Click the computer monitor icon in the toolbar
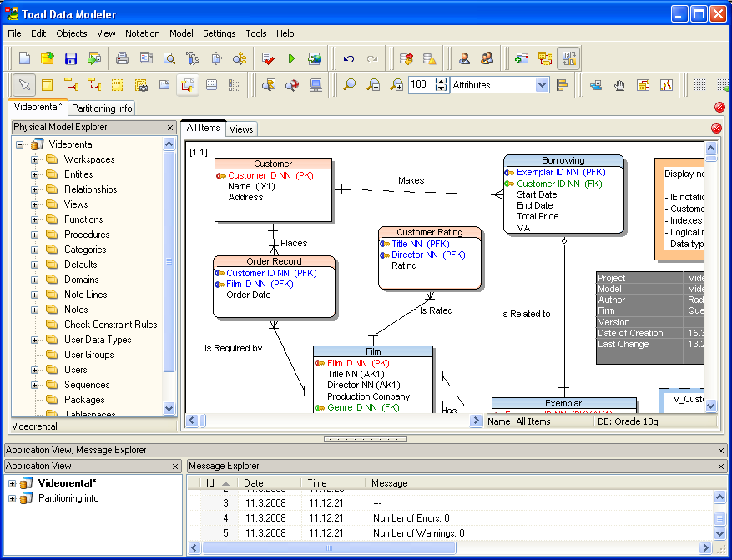The width and height of the screenshot is (732, 560). pyautogui.click(x=316, y=85)
